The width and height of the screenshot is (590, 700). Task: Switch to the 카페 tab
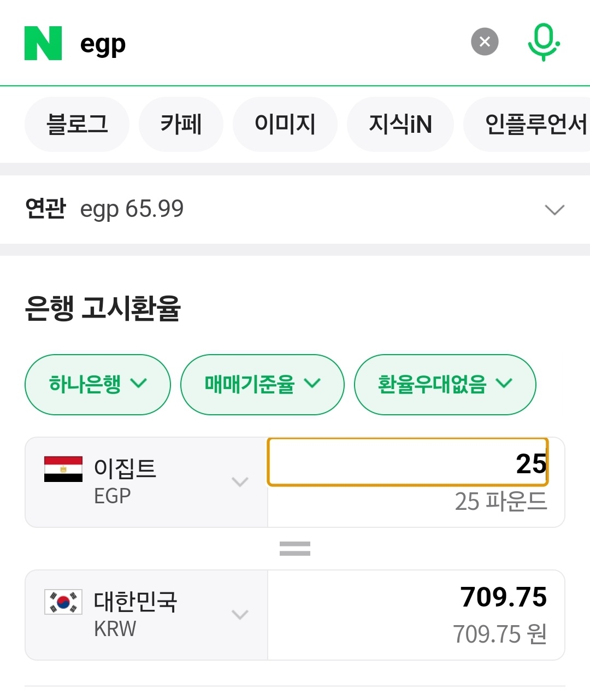tap(181, 124)
